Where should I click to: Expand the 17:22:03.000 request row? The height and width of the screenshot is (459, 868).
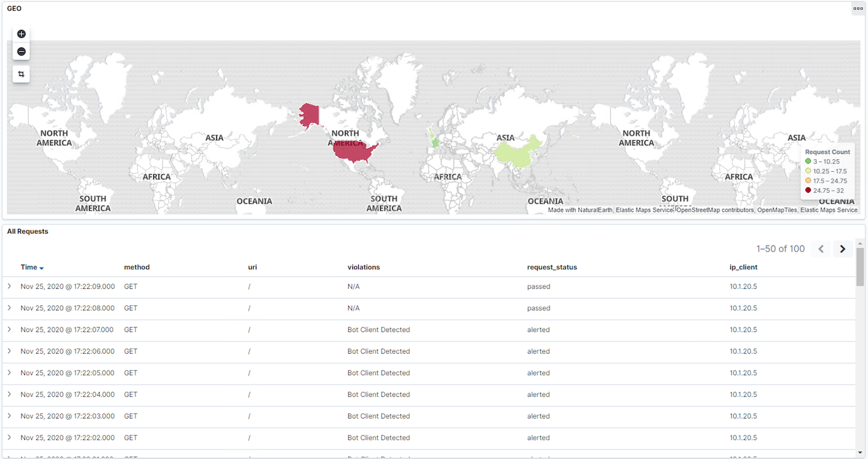(9, 416)
